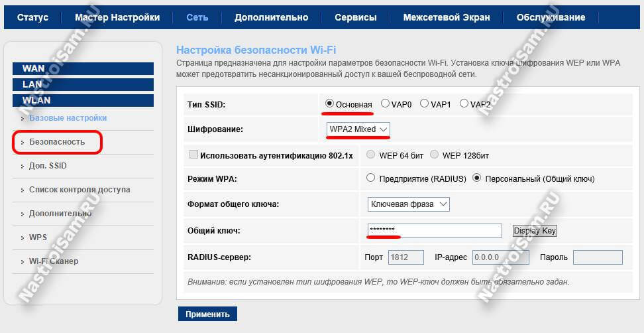
Task: Select the VAP1 SSID type
Action: tap(424, 103)
